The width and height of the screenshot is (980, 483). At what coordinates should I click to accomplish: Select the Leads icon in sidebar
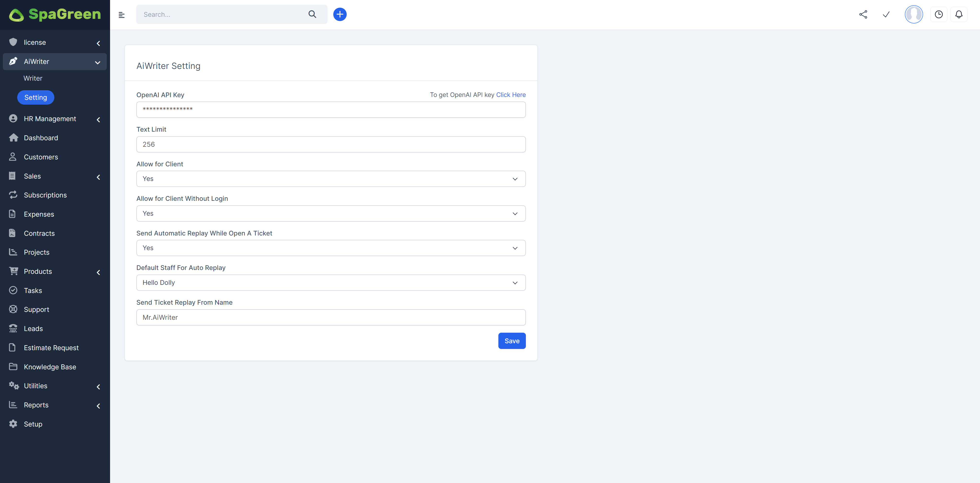coord(13,328)
